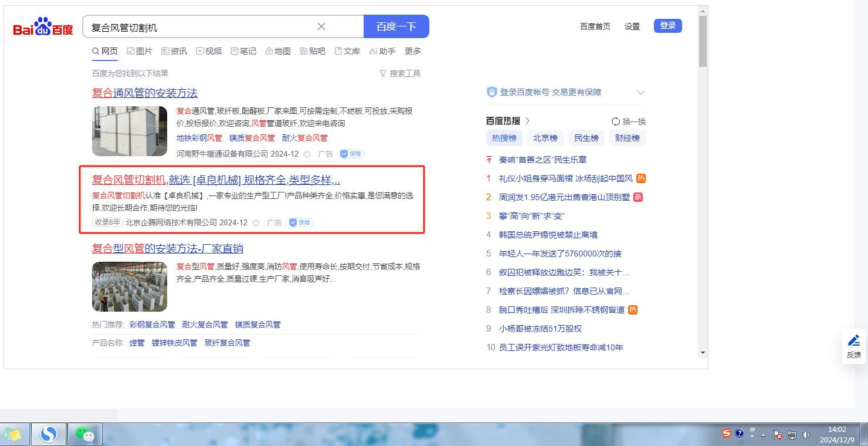The image size is (868, 446).
Task: Open the 复合风管切割机 卓良机械 result title
Action: click(x=216, y=180)
